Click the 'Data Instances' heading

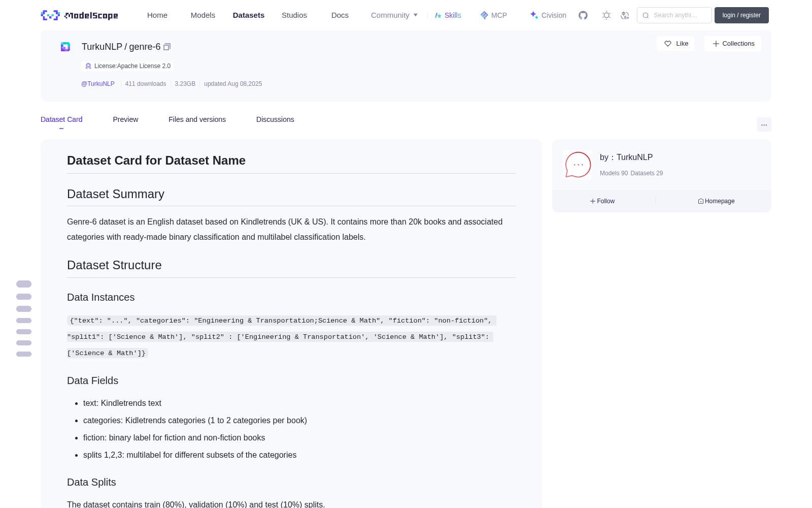coord(101,297)
